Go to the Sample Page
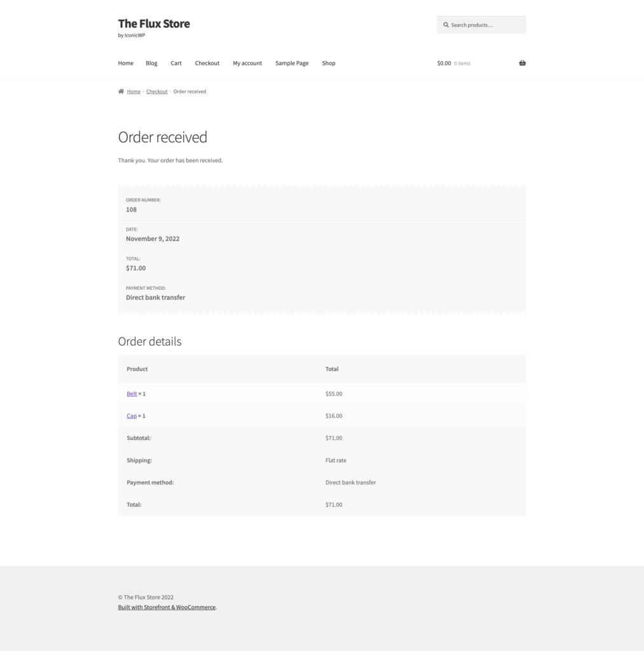 click(x=292, y=63)
